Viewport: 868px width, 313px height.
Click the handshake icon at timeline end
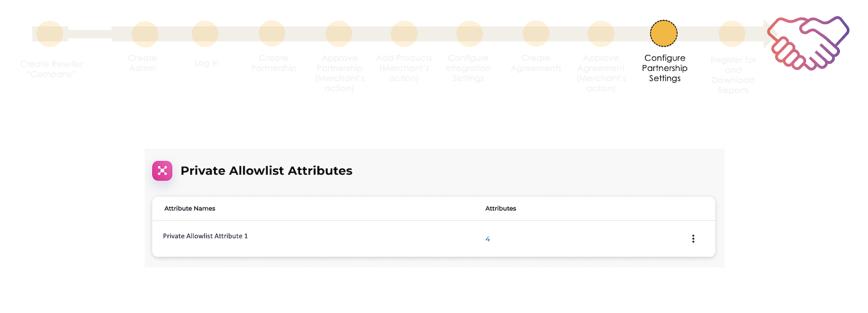808,43
